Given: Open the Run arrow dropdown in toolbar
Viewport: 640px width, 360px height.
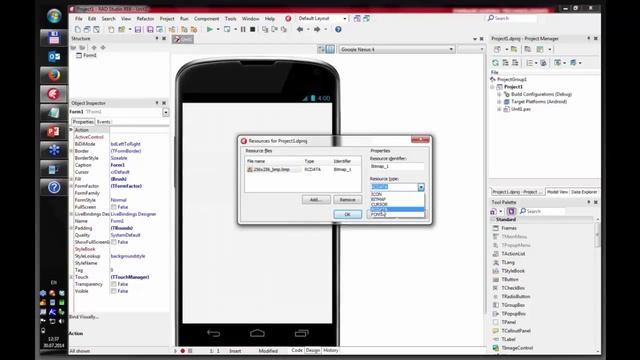Looking at the screenshot, I should click(218, 29).
